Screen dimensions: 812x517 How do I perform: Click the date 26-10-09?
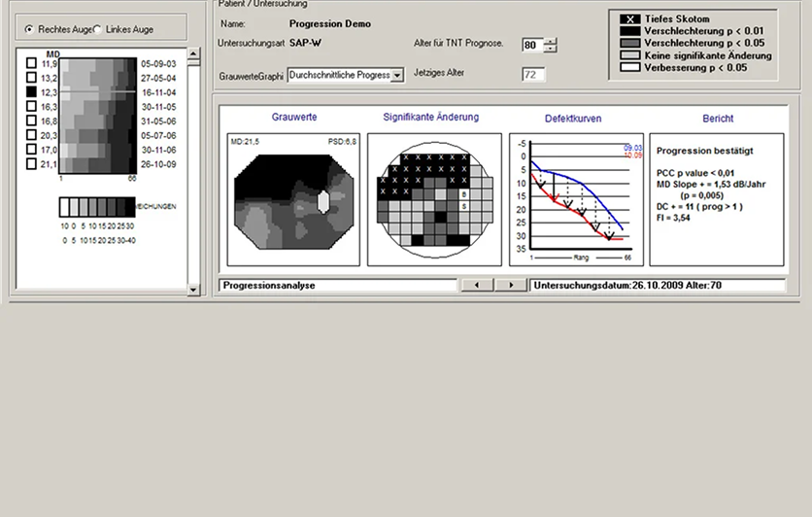tap(158, 164)
